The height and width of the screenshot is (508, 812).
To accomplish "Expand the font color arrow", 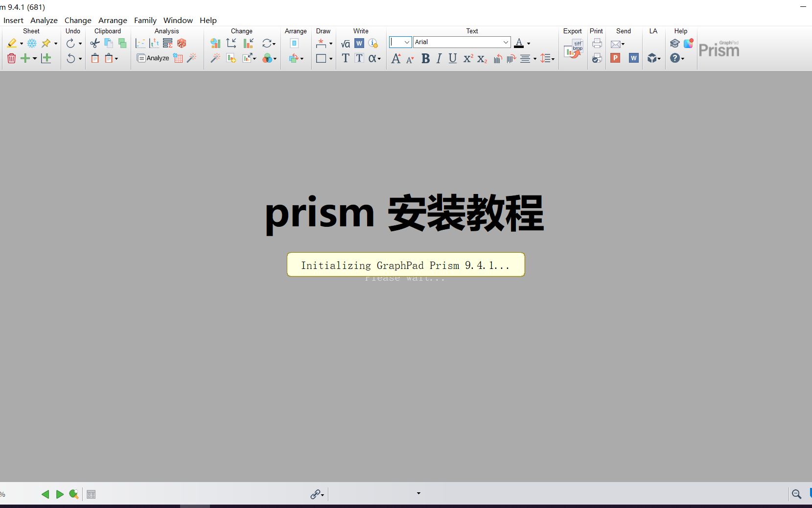I will [x=529, y=44].
